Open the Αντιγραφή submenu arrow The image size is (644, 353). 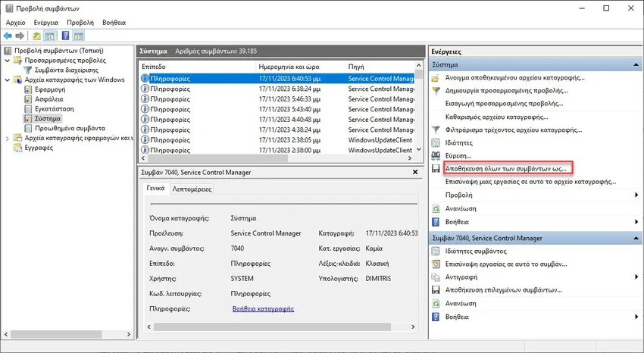636,277
